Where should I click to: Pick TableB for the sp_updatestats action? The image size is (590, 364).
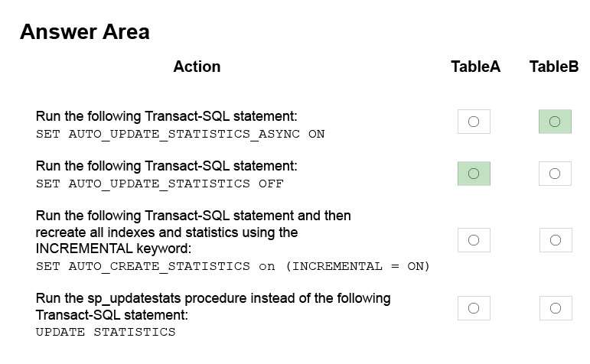coord(556,308)
